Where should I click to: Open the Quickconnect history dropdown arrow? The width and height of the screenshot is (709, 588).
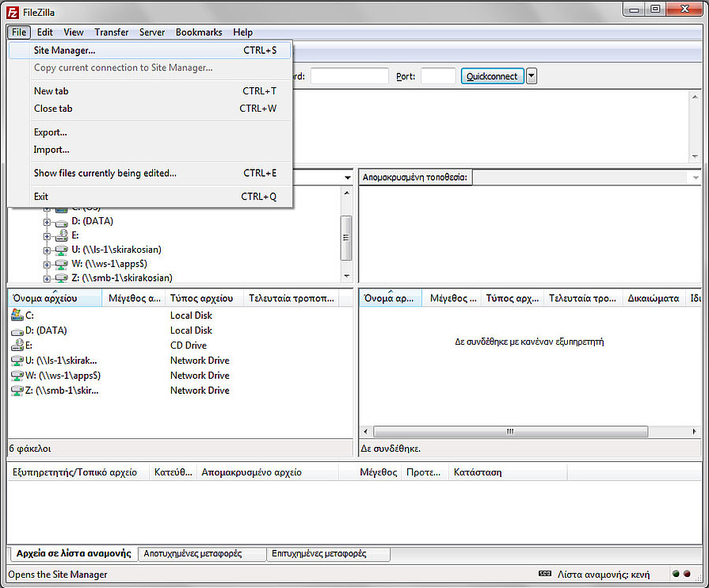click(x=532, y=76)
